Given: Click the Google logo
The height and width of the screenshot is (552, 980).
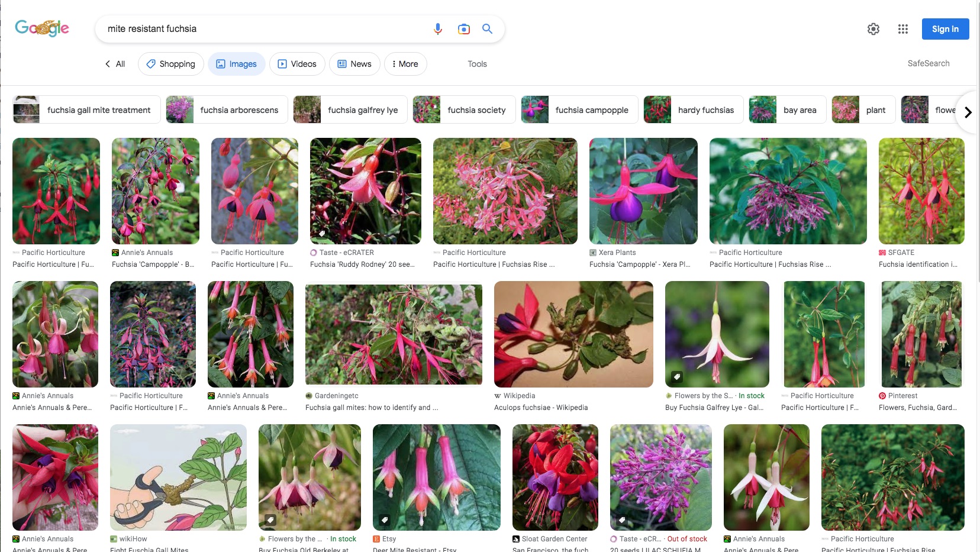Looking at the screenshot, I should pos(42,28).
